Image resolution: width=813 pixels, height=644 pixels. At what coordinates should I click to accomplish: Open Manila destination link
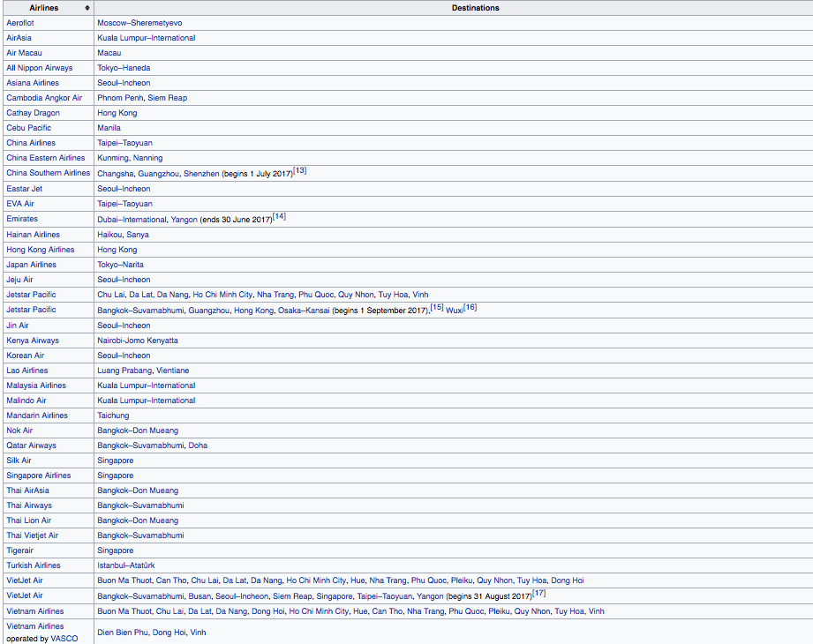click(x=109, y=128)
